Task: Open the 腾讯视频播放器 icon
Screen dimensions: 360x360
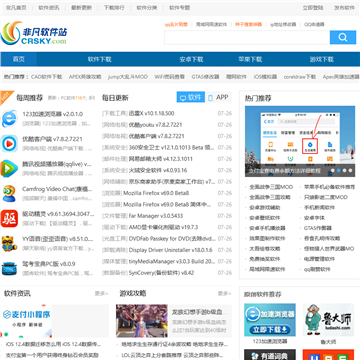Action: tap(9, 169)
